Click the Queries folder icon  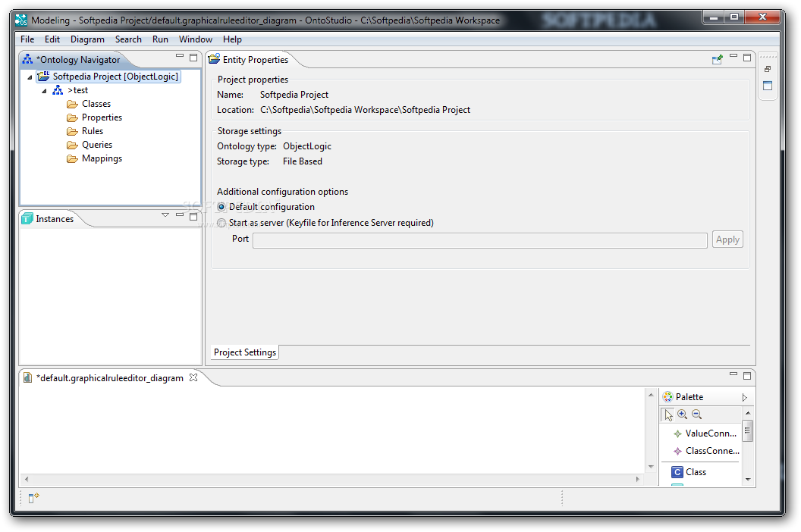pyautogui.click(x=72, y=146)
